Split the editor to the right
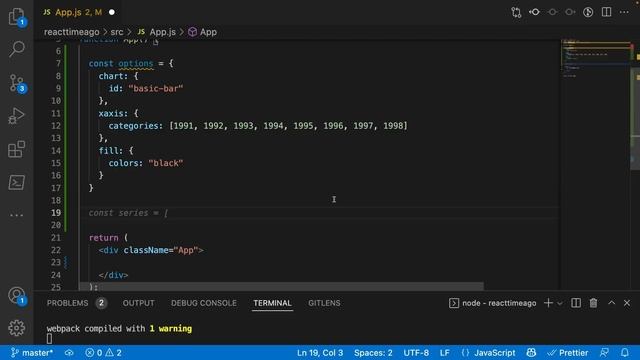Viewport: 640px width, 360px height. (607, 12)
